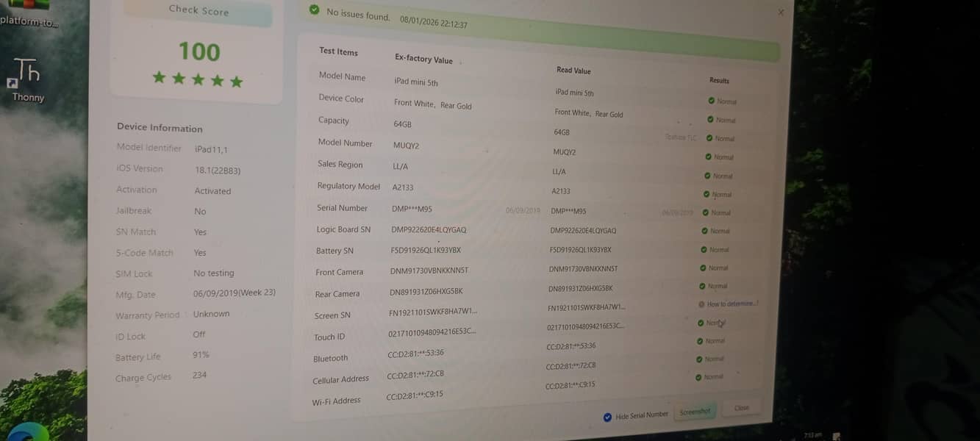Viewport: 980px width, 441px height.
Task: Click the Normal result icon for Device Color
Action: pos(710,119)
